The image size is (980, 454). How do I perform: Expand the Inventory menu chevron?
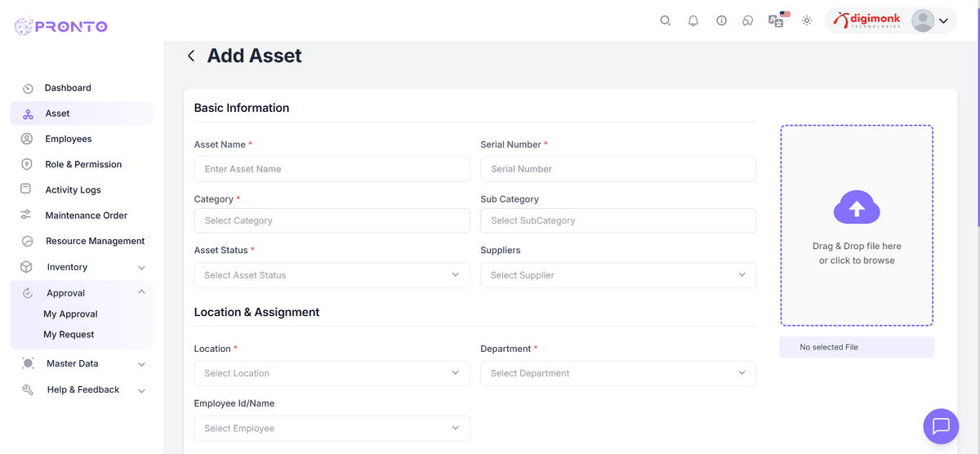[x=141, y=268]
